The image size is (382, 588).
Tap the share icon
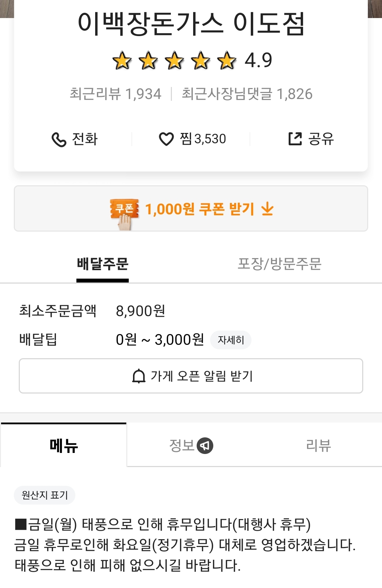point(295,139)
